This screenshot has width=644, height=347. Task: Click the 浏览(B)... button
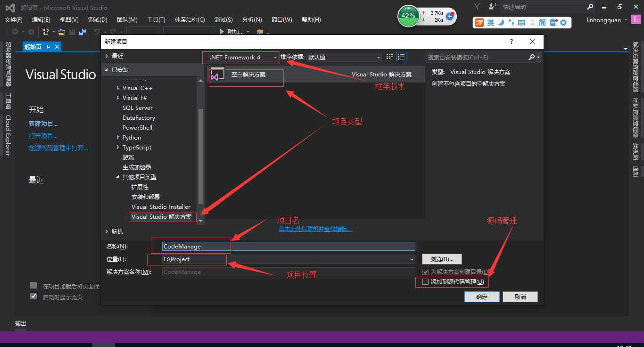pyautogui.click(x=442, y=259)
